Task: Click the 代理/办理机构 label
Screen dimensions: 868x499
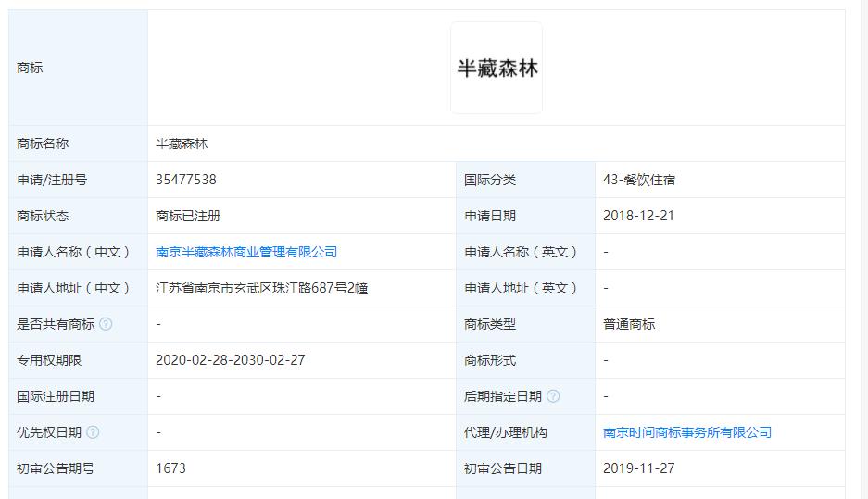Action: tap(506, 432)
